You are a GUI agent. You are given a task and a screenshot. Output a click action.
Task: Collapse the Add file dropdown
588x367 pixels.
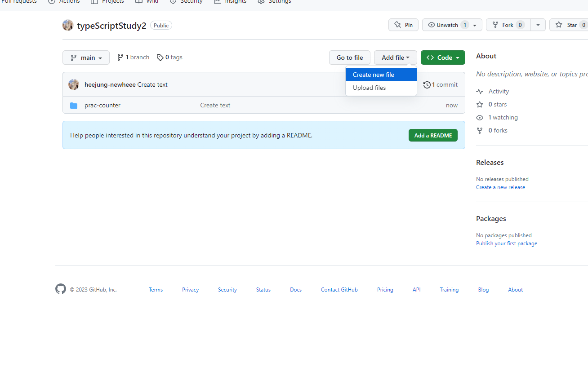pyautogui.click(x=396, y=57)
